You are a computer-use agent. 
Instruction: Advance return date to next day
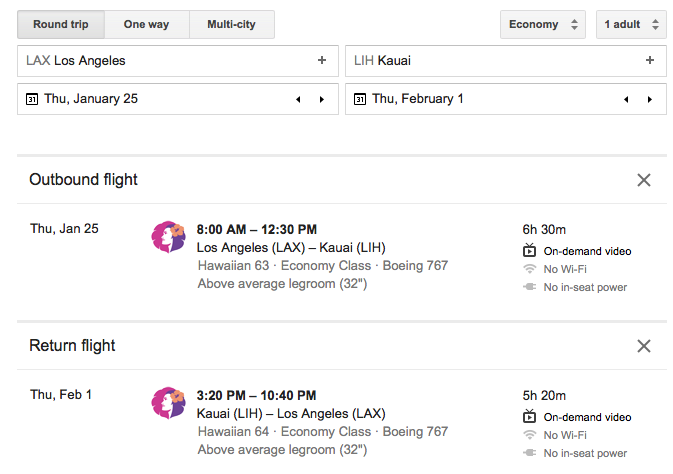649,99
